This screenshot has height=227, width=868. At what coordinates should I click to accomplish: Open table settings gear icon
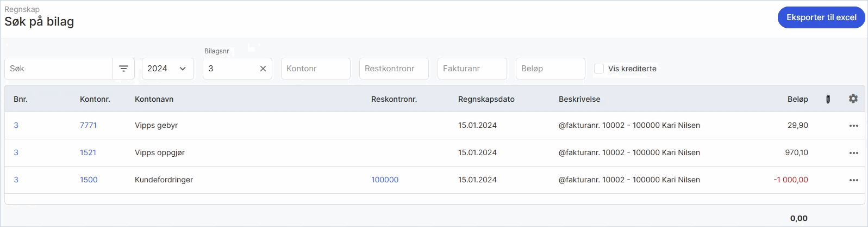853,99
